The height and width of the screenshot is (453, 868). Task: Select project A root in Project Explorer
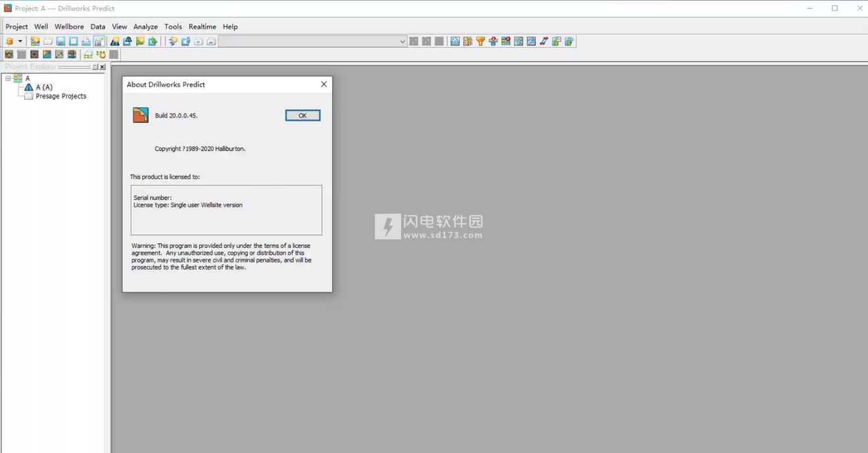pyautogui.click(x=28, y=78)
